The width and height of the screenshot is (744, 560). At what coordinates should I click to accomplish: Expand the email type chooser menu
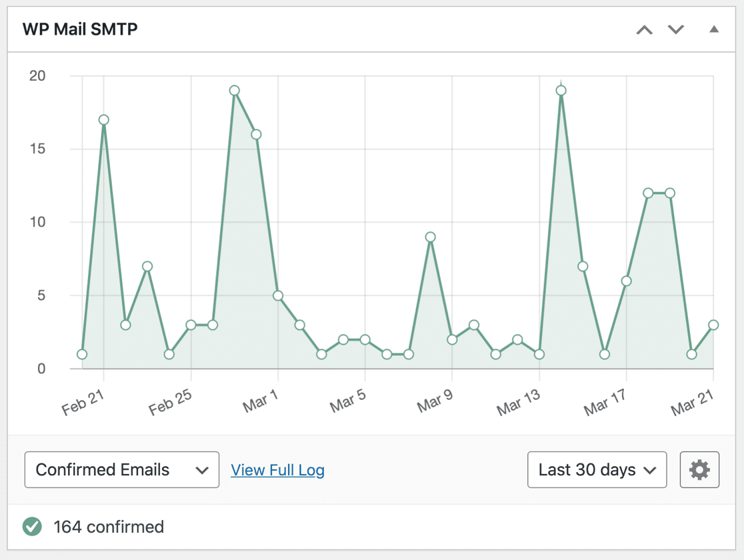121,469
